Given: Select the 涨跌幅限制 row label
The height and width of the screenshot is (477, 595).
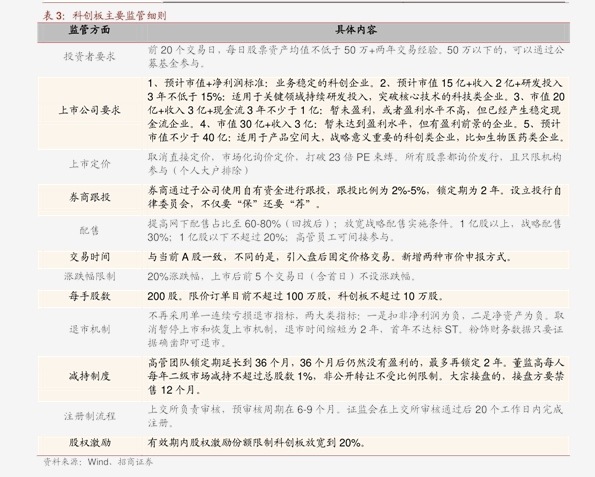Looking at the screenshot, I should click(90, 276).
